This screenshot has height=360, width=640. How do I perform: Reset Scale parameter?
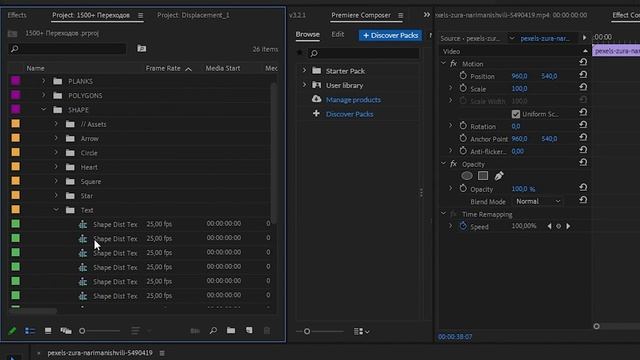pyautogui.click(x=583, y=87)
